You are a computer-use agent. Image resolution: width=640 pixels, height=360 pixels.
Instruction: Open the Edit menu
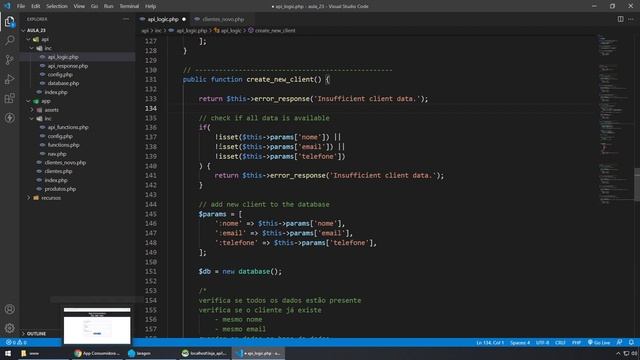pos(36,6)
